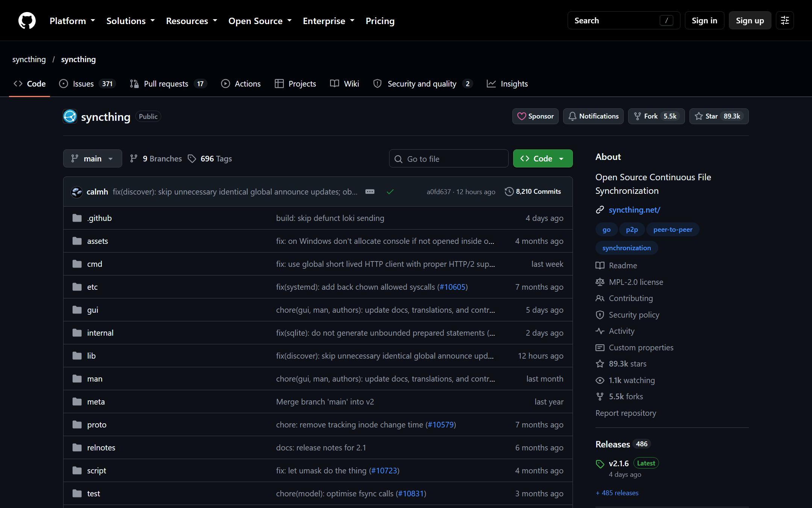
Task: Expand the Solutions menu
Action: pyautogui.click(x=130, y=21)
